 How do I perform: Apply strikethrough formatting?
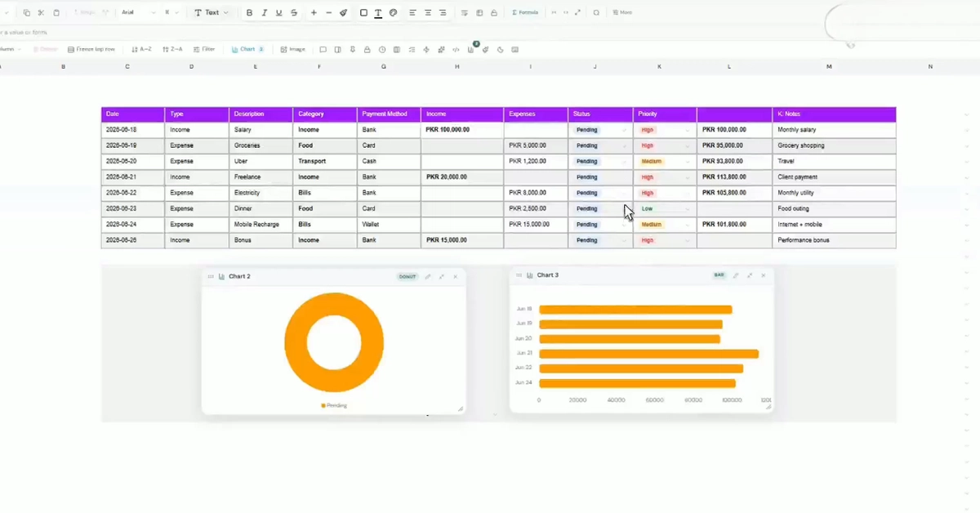(x=294, y=13)
